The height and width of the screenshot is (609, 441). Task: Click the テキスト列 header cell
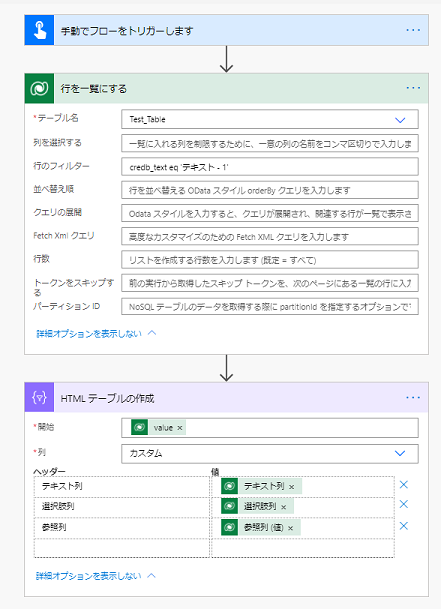[x=122, y=486]
